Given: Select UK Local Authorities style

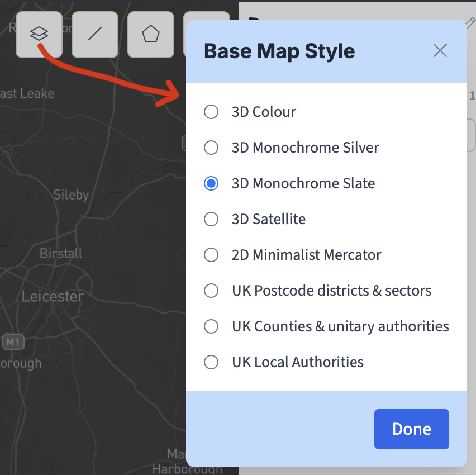Looking at the screenshot, I should (x=211, y=362).
